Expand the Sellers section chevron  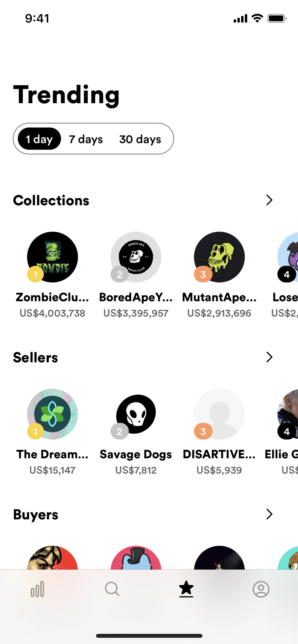[269, 357]
